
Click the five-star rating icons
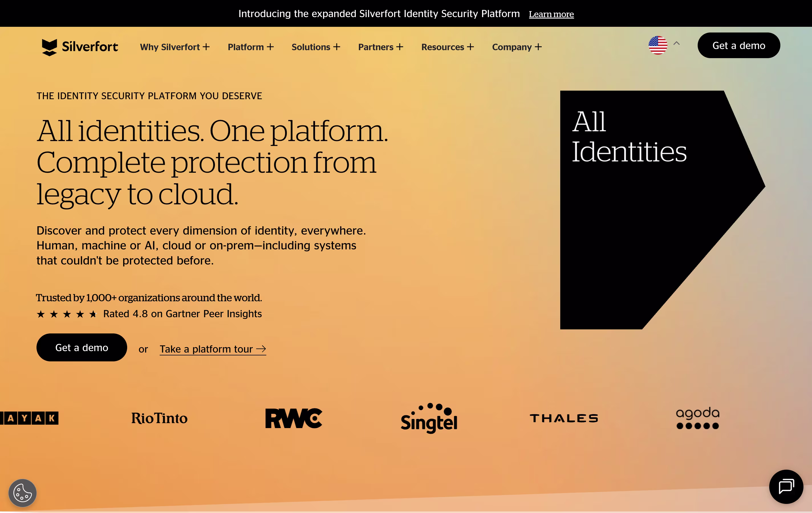tap(67, 314)
